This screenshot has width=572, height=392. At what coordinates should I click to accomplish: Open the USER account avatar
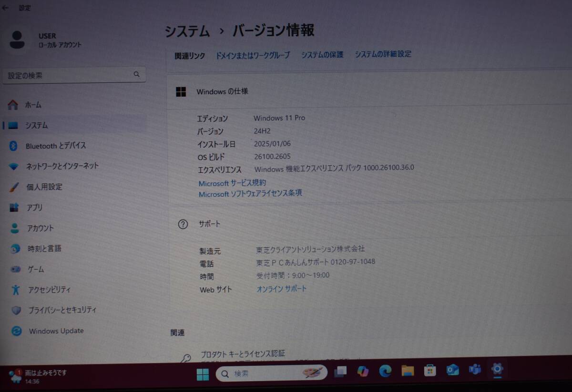[x=18, y=40]
